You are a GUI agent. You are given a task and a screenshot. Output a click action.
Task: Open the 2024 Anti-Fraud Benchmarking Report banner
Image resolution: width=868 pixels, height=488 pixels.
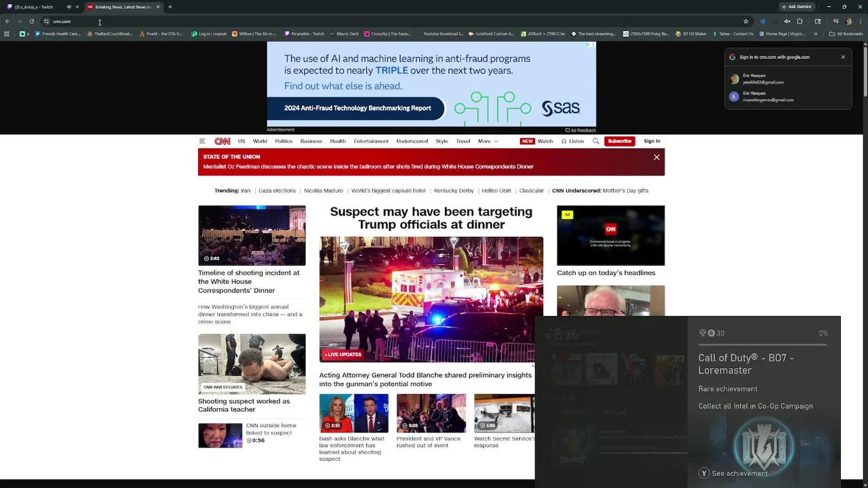(x=357, y=108)
